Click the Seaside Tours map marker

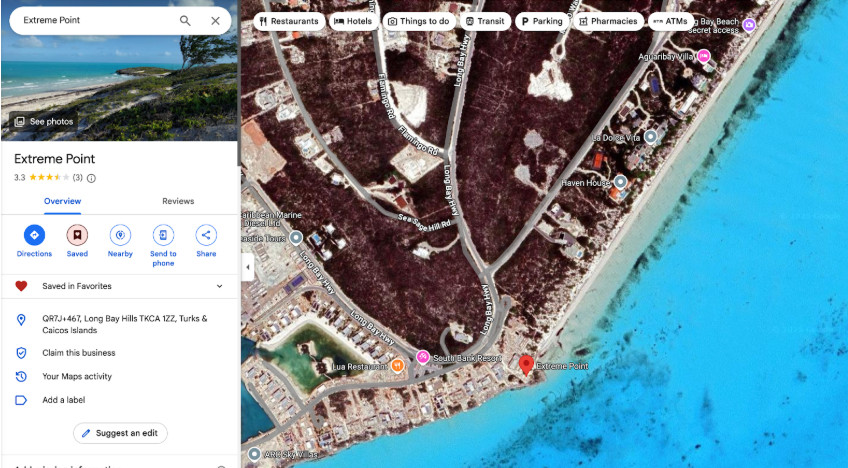tap(296, 238)
